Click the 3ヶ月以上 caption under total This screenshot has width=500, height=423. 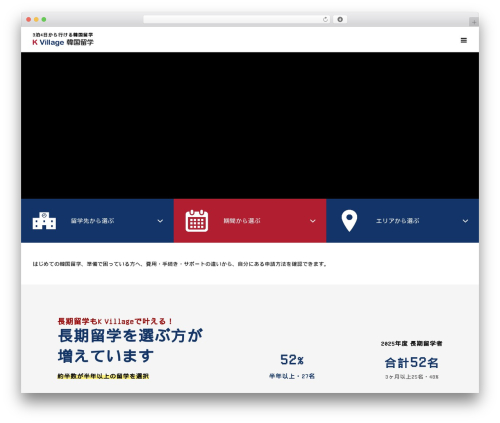(412, 377)
